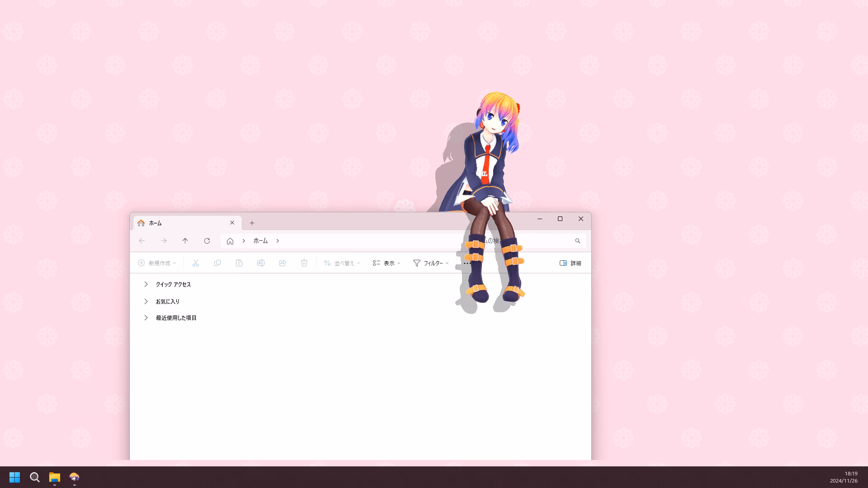Click File Explorer taskbar icon
Image resolution: width=868 pixels, height=488 pixels.
coord(55,477)
